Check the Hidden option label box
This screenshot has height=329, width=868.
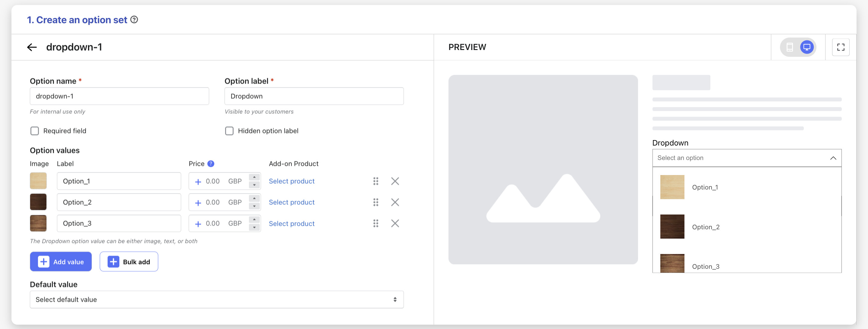(229, 131)
